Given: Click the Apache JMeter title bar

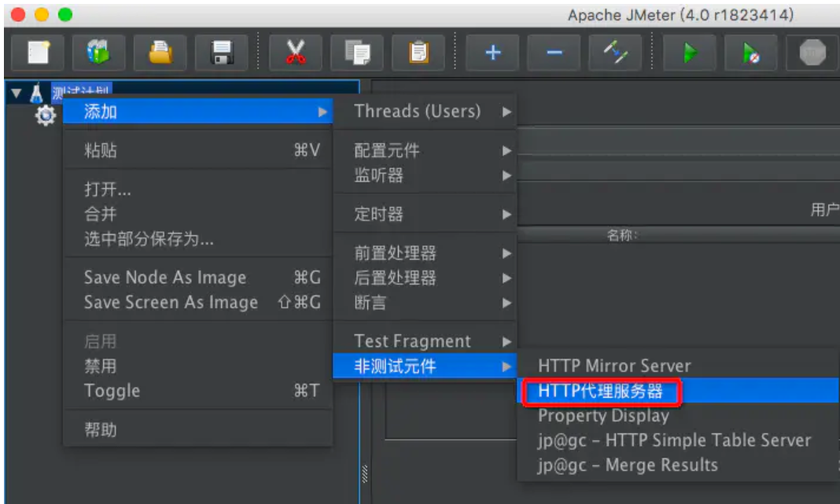Looking at the screenshot, I should 680,15.
